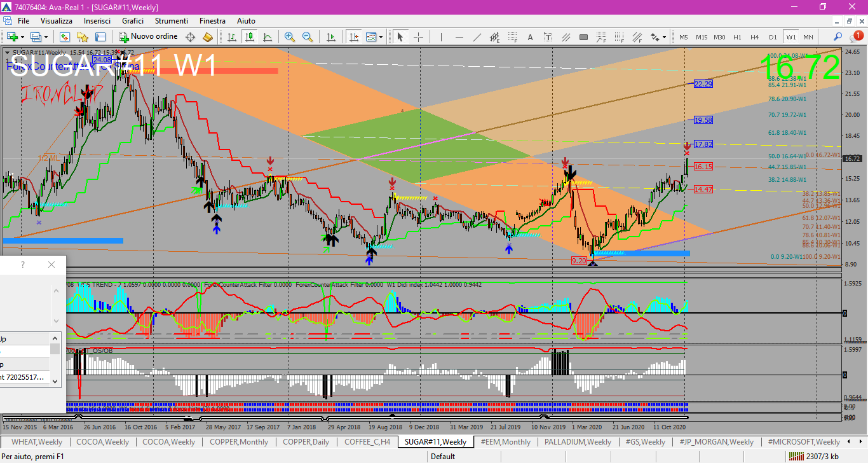Switch timeframe to M5
Screen dimensions: 868x463
(684, 37)
